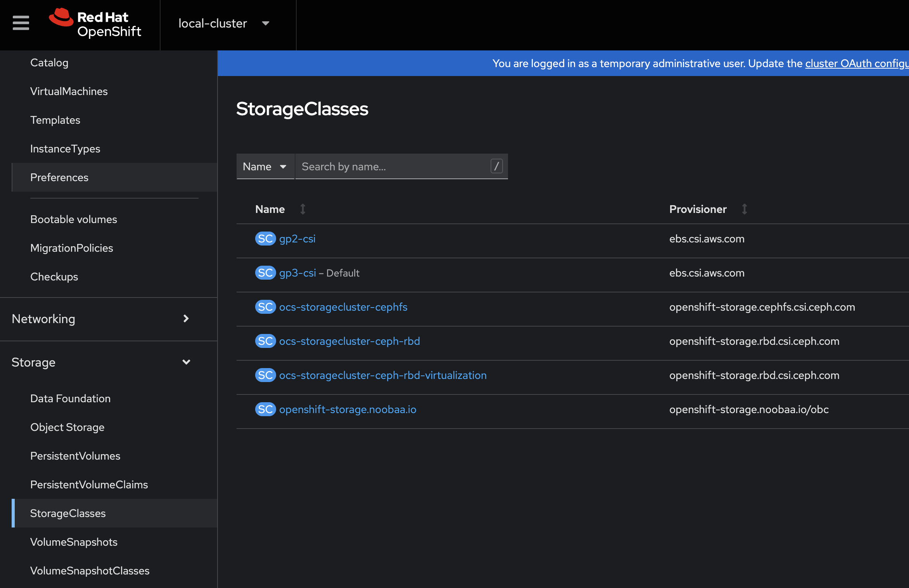
Task: Open VirtualMachines in the sidebar
Action: coord(69,91)
